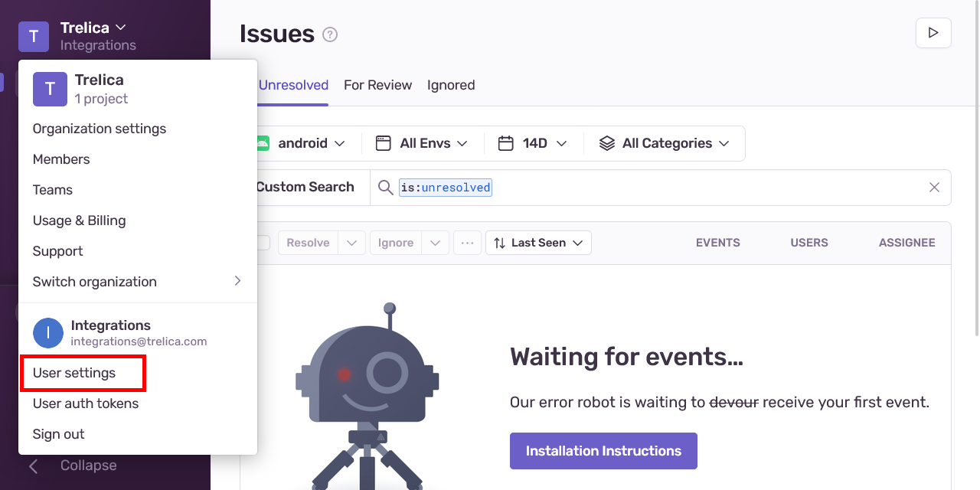The width and height of the screenshot is (980, 490).
Task: Switch to the For Review tab
Action: (x=377, y=85)
